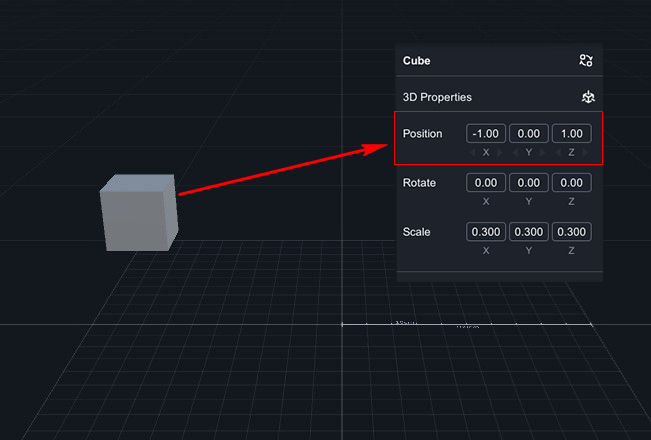This screenshot has width=651, height=440.
Task: Click the node link icon beside Cube title
Action: (586, 61)
